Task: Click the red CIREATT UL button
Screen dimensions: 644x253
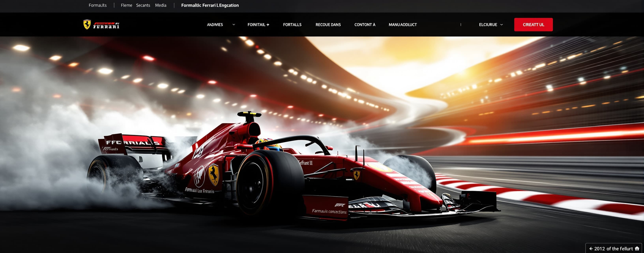Action: coord(533,25)
